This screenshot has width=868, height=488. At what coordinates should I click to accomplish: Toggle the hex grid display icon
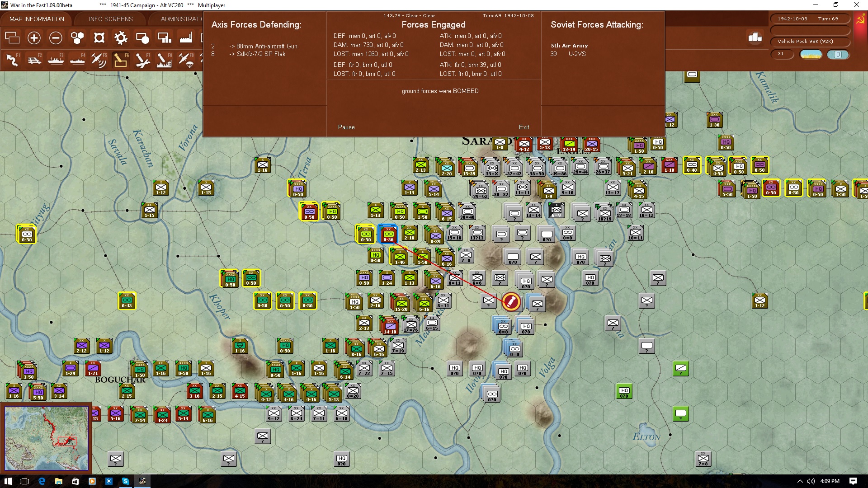click(77, 38)
